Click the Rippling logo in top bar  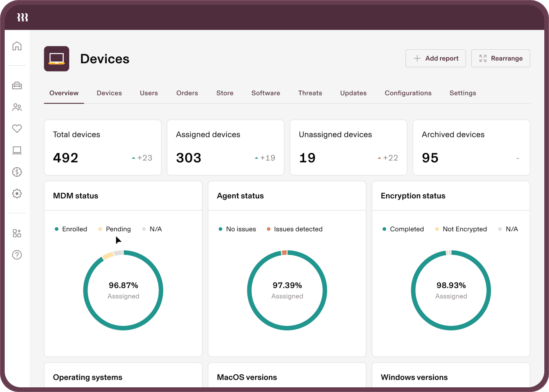(22, 17)
